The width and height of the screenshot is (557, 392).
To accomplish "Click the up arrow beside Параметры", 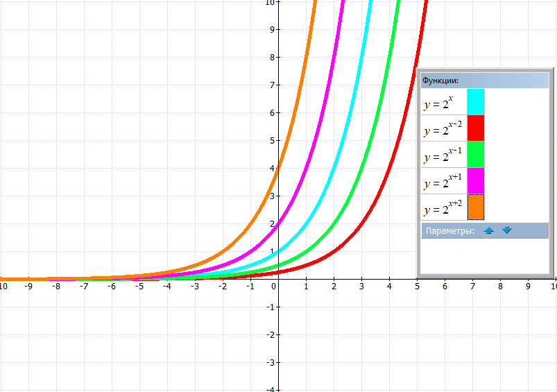I will coord(489,230).
